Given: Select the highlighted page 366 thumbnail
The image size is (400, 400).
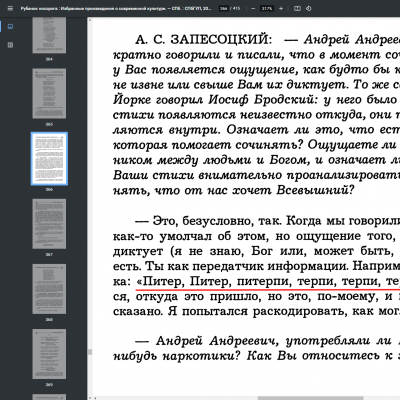Looking at the screenshot, I should [49, 159].
